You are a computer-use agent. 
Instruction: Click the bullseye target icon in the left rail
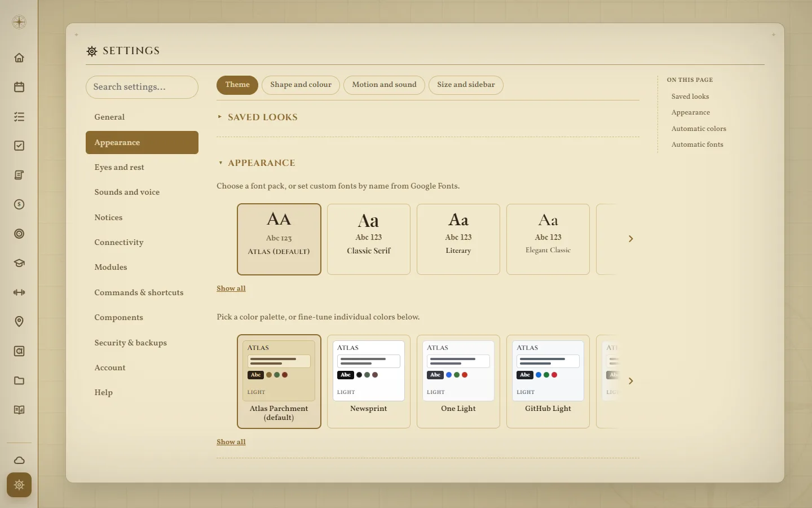pos(19,234)
